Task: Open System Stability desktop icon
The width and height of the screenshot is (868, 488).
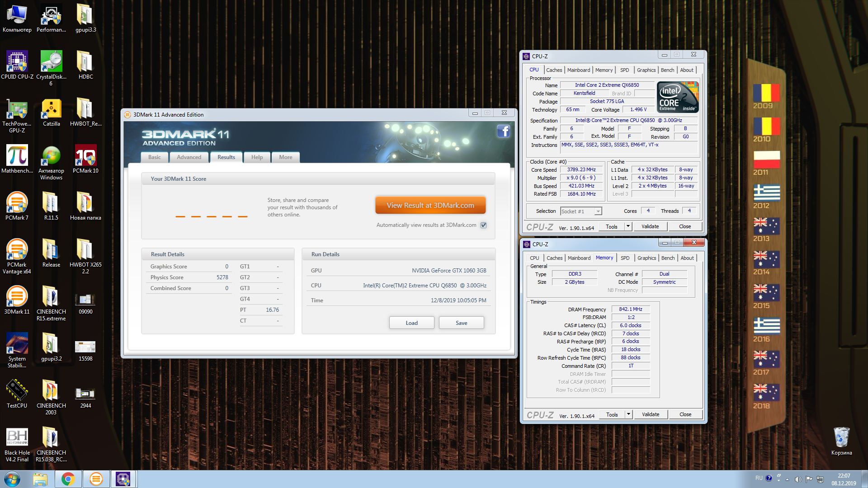Action: (17, 350)
